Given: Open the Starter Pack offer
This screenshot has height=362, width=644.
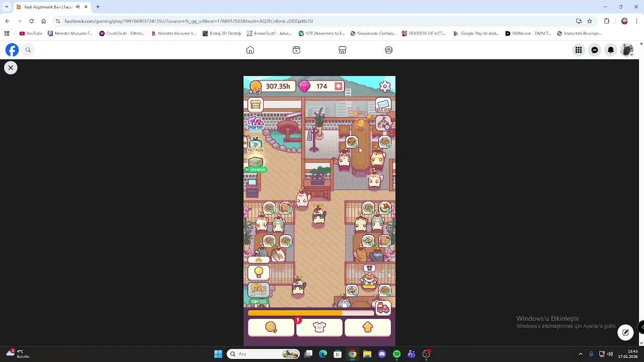Looking at the screenshot, I should [256, 124].
